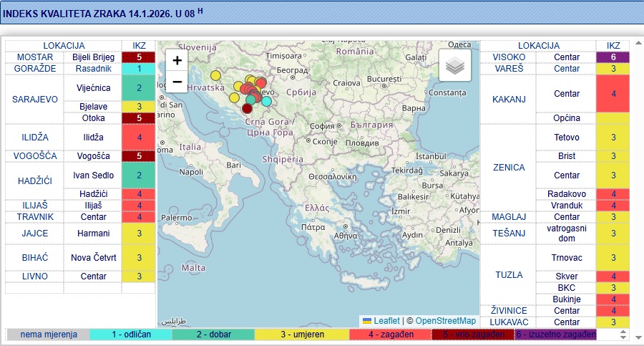Click the isolated northwestern yellow map marker
The height and width of the screenshot is (346, 644).
(215, 75)
